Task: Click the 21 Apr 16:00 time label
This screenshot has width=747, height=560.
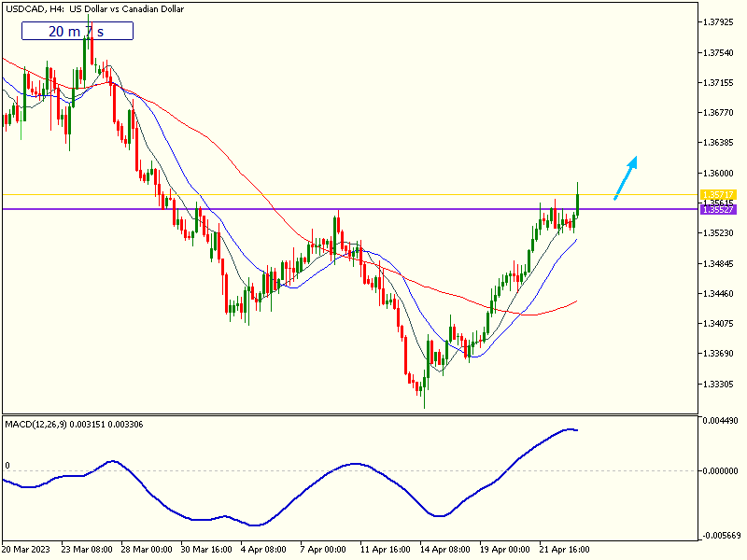Action: click(564, 550)
